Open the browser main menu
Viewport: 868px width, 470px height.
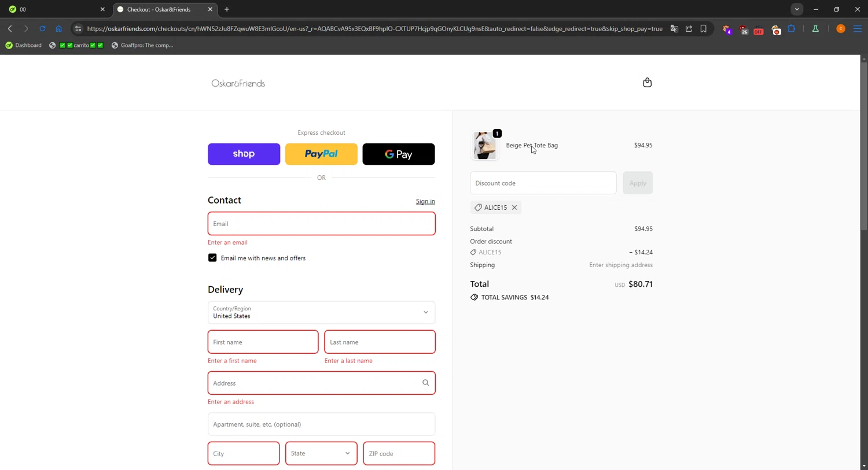click(858, 28)
